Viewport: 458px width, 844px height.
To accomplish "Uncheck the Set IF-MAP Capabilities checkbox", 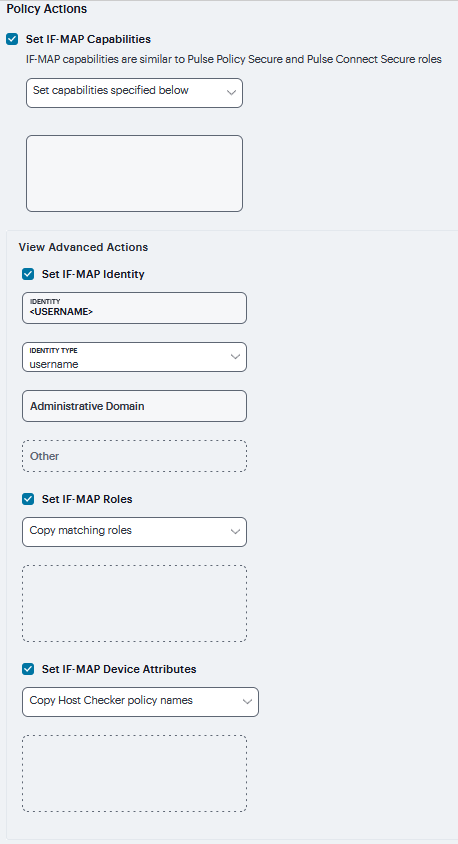I will click(x=12, y=39).
